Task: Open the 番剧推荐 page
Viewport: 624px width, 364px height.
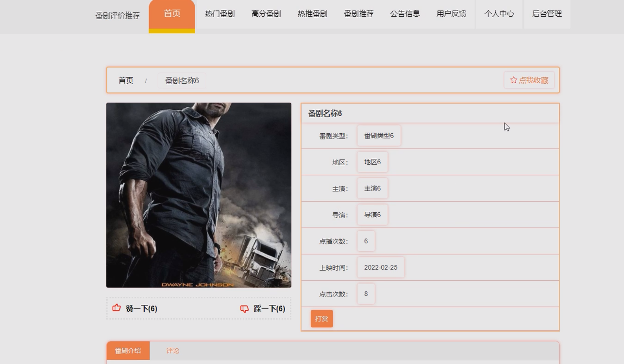Action: click(359, 14)
